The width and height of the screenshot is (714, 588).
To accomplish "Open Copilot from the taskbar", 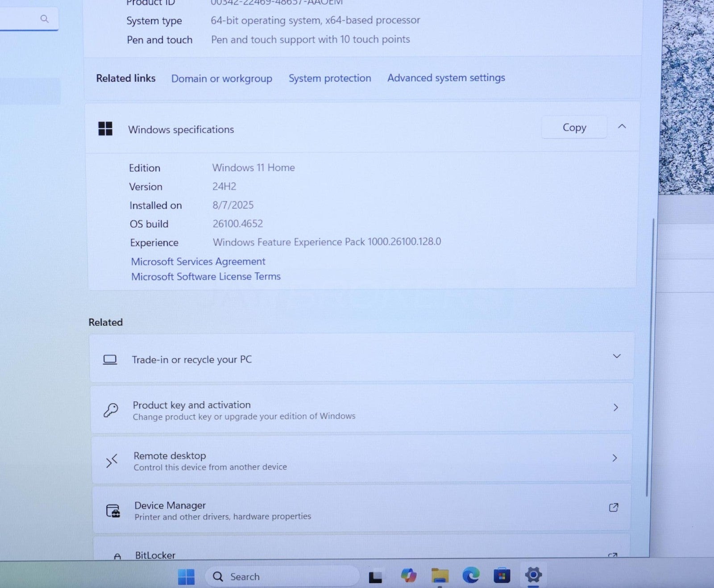I will (x=408, y=575).
